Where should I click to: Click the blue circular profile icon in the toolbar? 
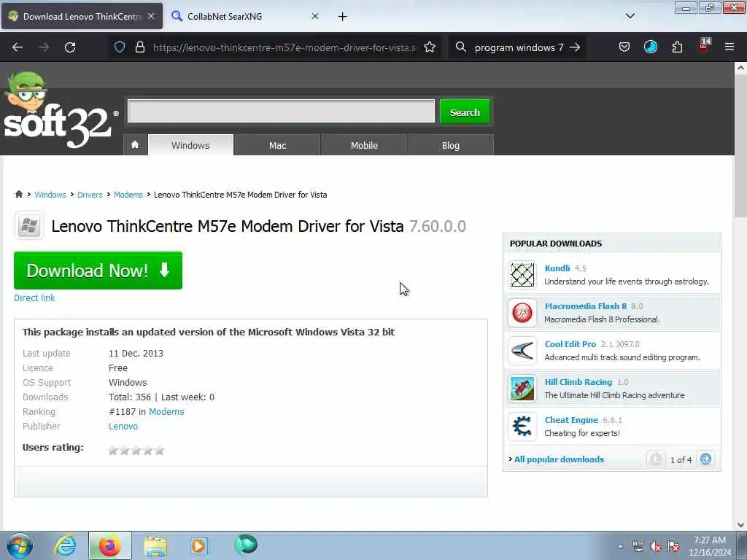[650, 47]
